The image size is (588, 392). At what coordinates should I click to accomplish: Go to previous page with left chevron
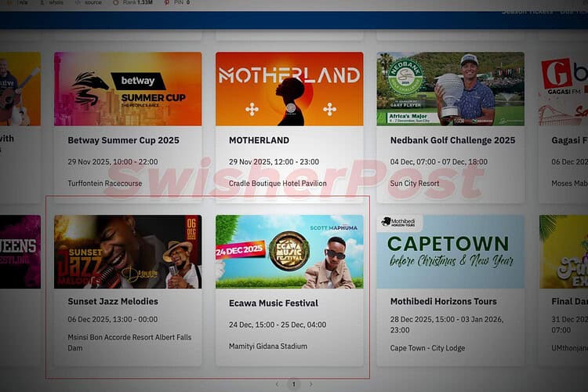point(277,384)
